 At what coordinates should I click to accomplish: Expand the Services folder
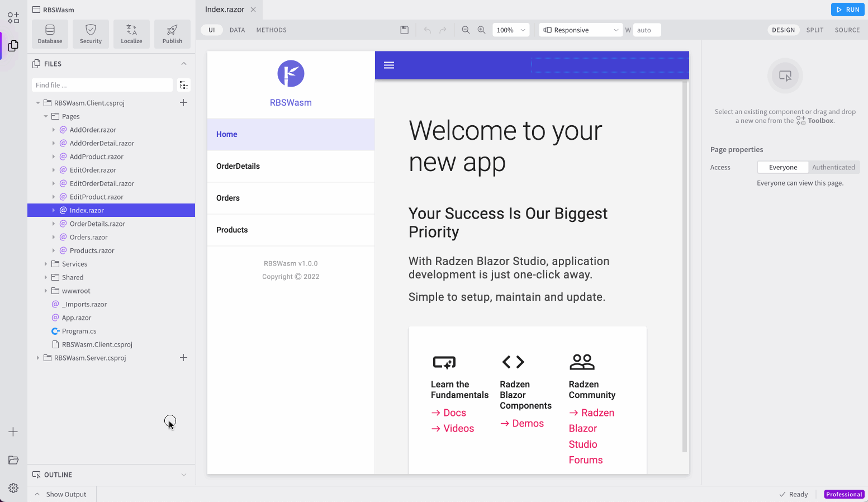pos(46,264)
